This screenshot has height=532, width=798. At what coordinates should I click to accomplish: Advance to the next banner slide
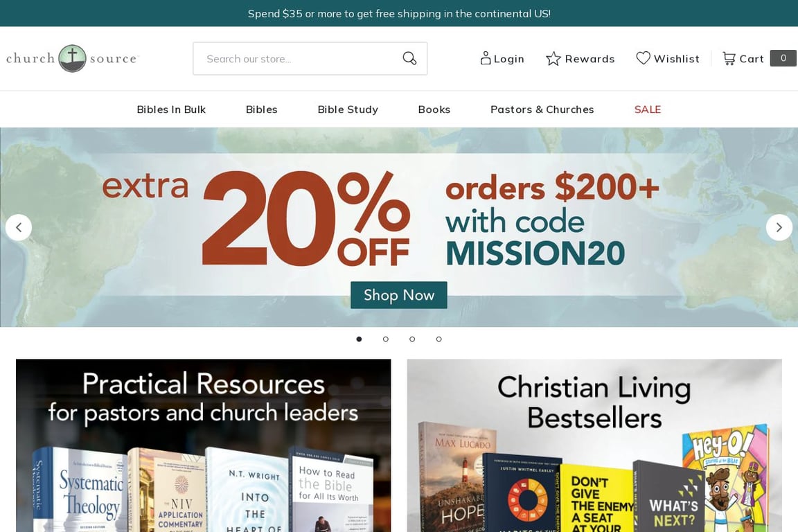pos(779,228)
